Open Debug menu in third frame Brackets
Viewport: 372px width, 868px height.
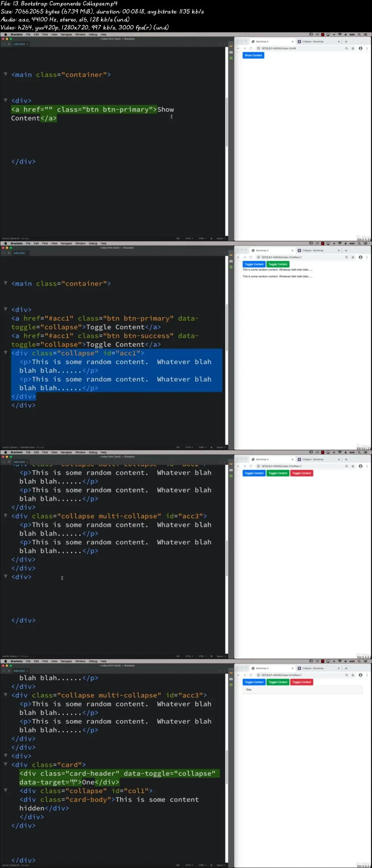[x=93, y=452]
